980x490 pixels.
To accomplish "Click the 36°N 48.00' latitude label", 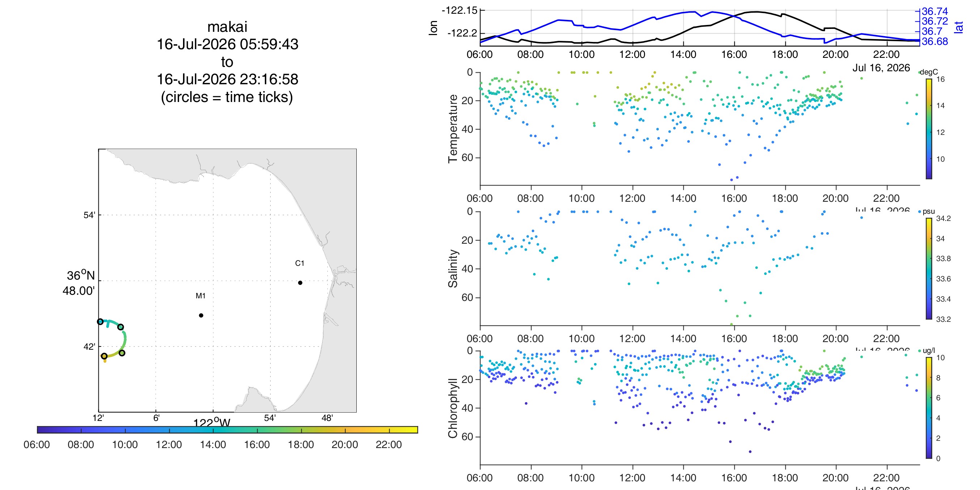I will (x=79, y=283).
